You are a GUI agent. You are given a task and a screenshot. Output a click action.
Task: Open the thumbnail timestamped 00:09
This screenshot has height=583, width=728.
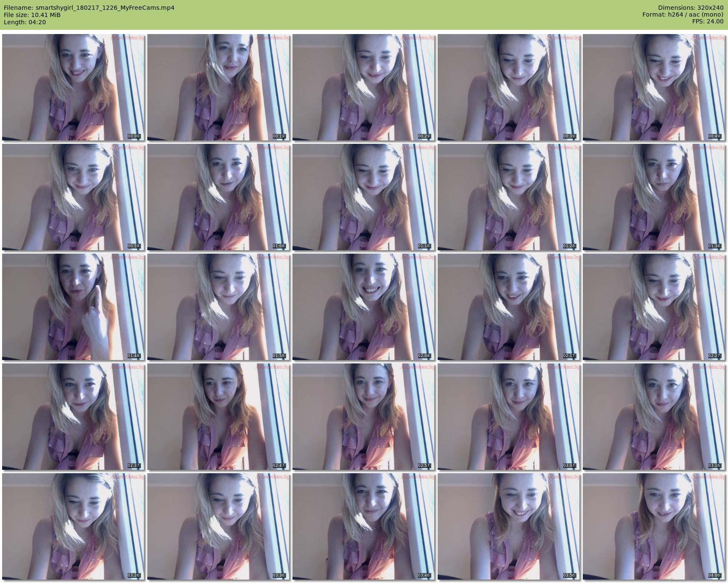tap(73, 87)
